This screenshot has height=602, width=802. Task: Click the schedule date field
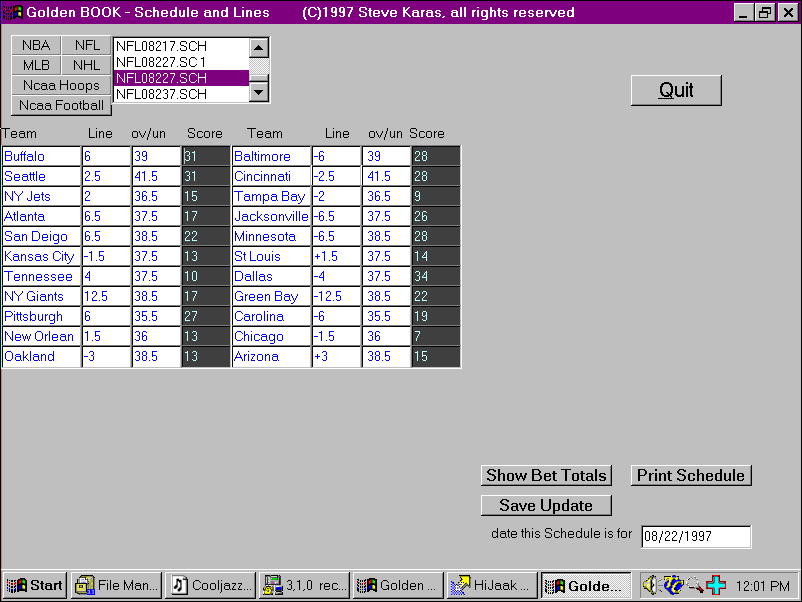(696, 537)
